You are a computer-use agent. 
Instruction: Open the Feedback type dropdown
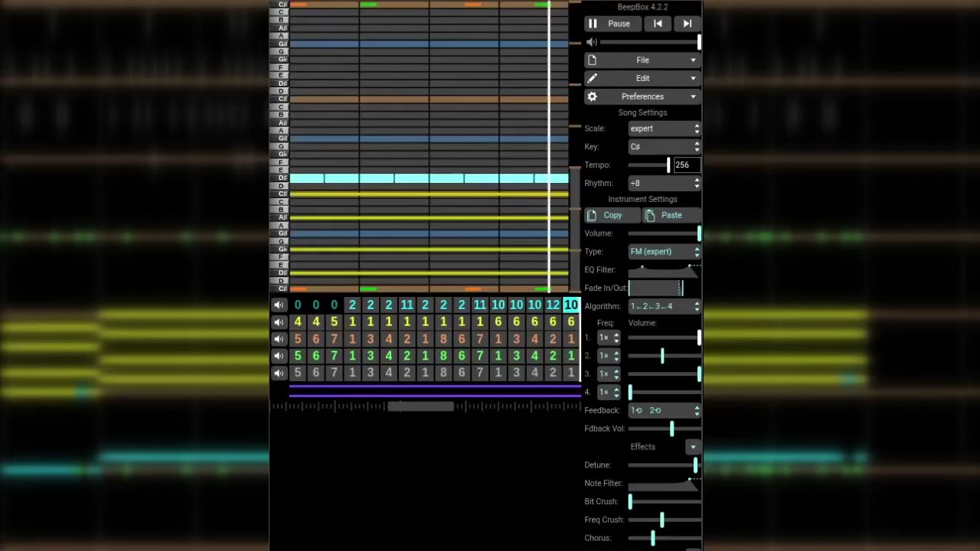click(665, 410)
